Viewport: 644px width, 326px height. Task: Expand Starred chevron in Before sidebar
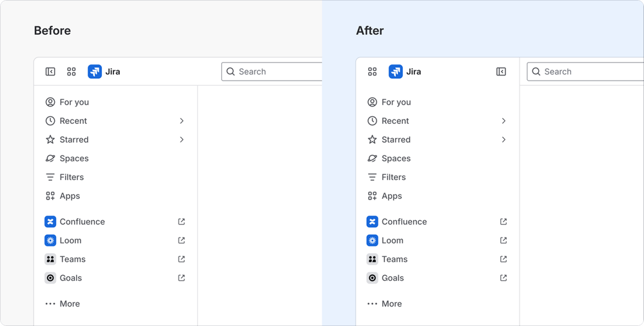pos(182,139)
